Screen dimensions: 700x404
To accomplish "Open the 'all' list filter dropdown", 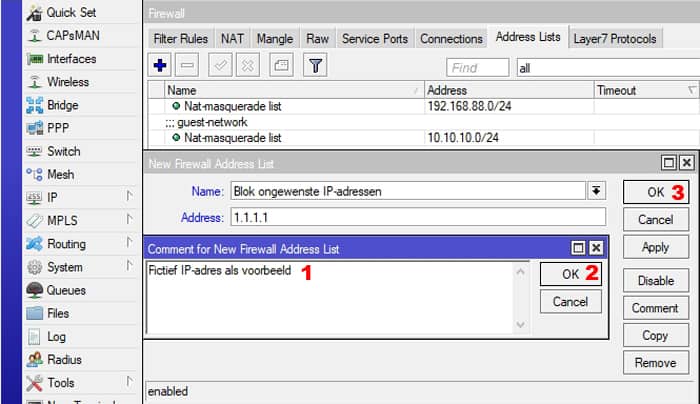I will point(608,68).
